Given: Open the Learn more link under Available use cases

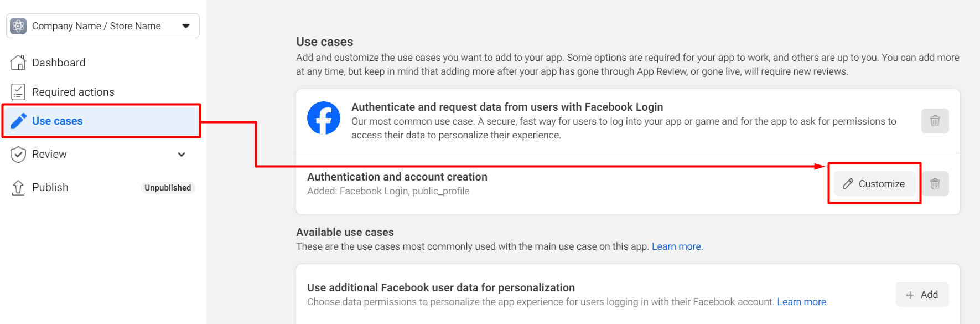Looking at the screenshot, I should click(x=676, y=246).
